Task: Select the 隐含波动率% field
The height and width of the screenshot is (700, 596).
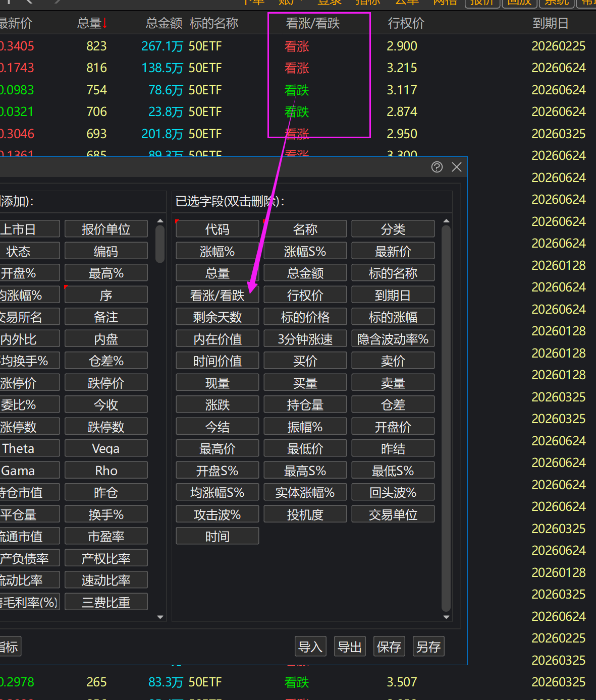Action: tap(393, 339)
